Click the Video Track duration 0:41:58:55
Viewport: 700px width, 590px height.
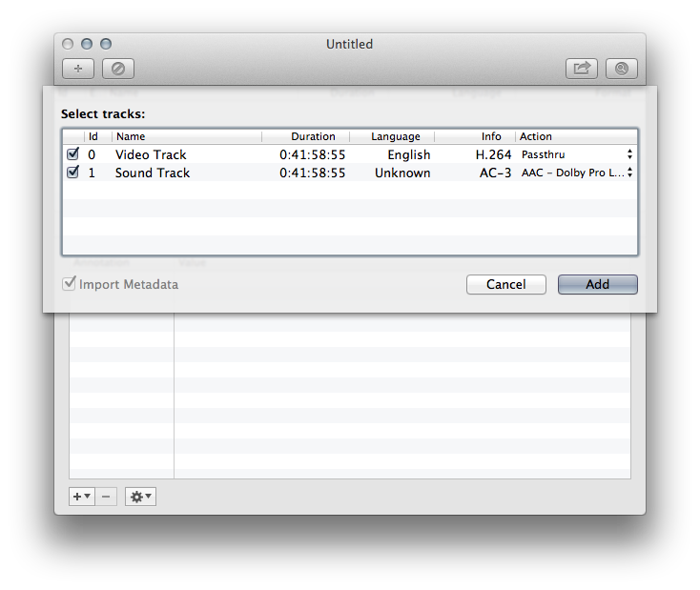tap(313, 154)
